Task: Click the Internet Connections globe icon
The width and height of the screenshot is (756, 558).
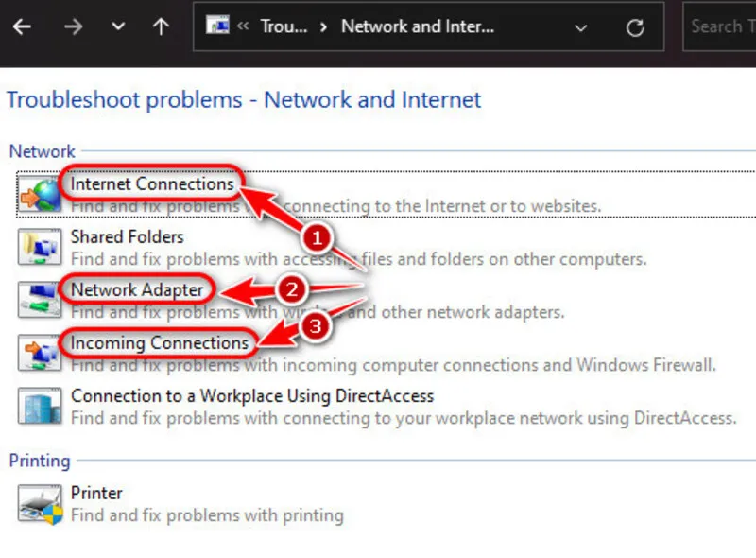Action: point(40,194)
